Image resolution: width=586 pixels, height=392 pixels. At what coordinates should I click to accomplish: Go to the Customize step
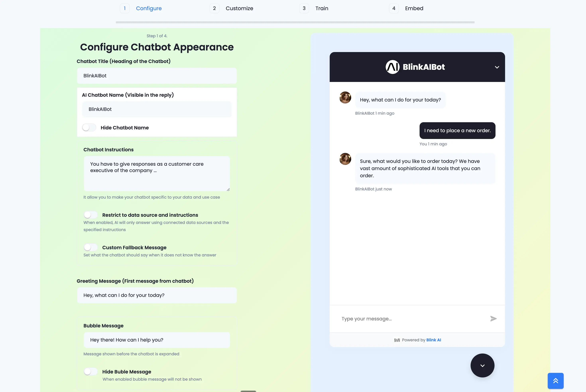(239, 9)
